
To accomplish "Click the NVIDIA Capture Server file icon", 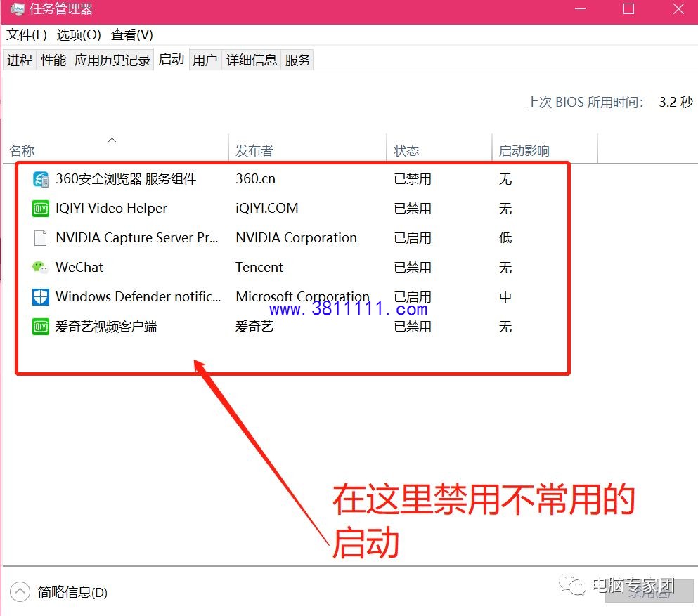I will [x=41, y=238].
